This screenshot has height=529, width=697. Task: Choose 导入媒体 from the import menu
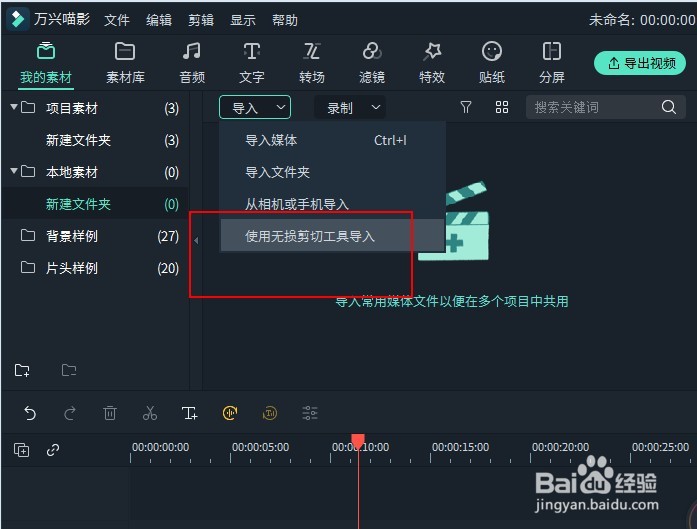[x=332, y=140]
